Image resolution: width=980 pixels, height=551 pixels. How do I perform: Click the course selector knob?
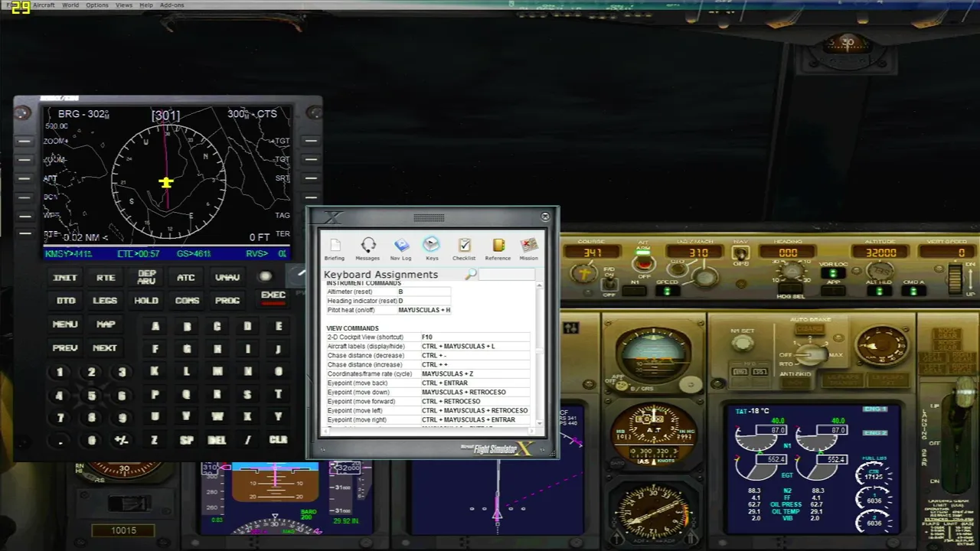(x=585, y=272)
